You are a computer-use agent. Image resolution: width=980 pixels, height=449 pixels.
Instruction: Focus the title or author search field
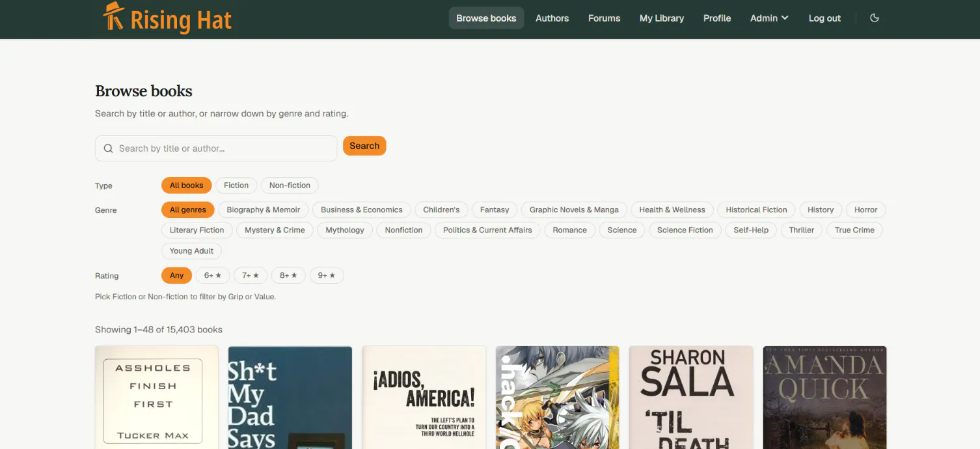pos(216,148)
